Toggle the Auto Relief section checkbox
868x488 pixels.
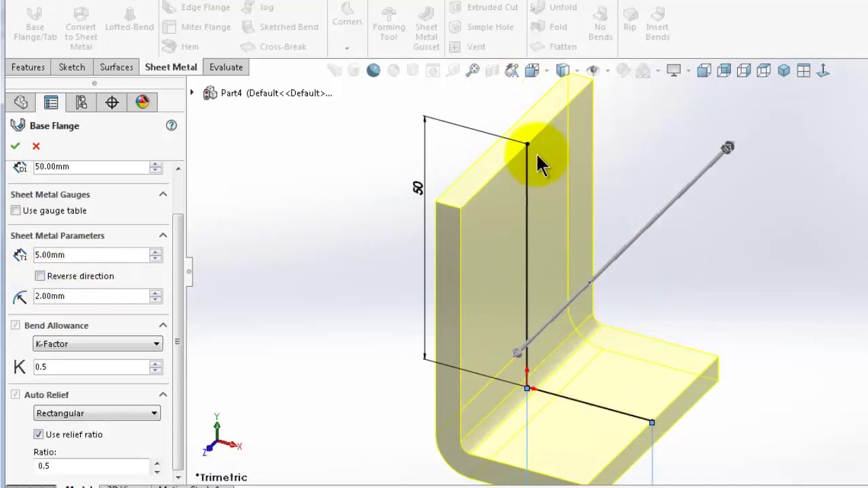[x=15, y=394]
